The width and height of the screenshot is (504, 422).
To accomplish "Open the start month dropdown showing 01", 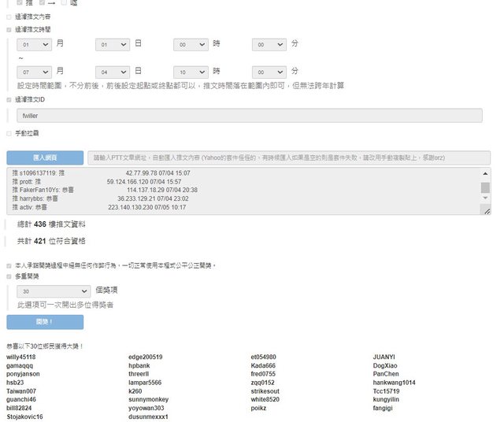I will 35,45.
